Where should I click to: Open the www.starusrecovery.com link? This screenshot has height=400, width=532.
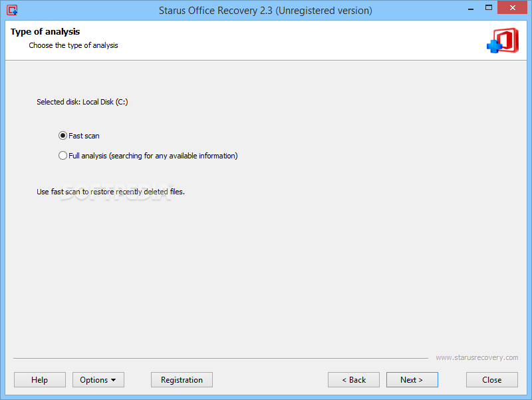(477, 357)
